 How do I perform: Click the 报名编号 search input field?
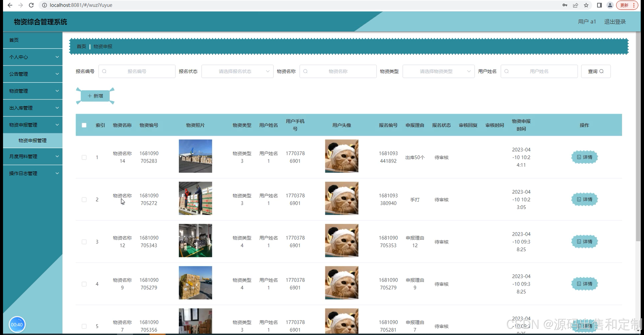137,71
